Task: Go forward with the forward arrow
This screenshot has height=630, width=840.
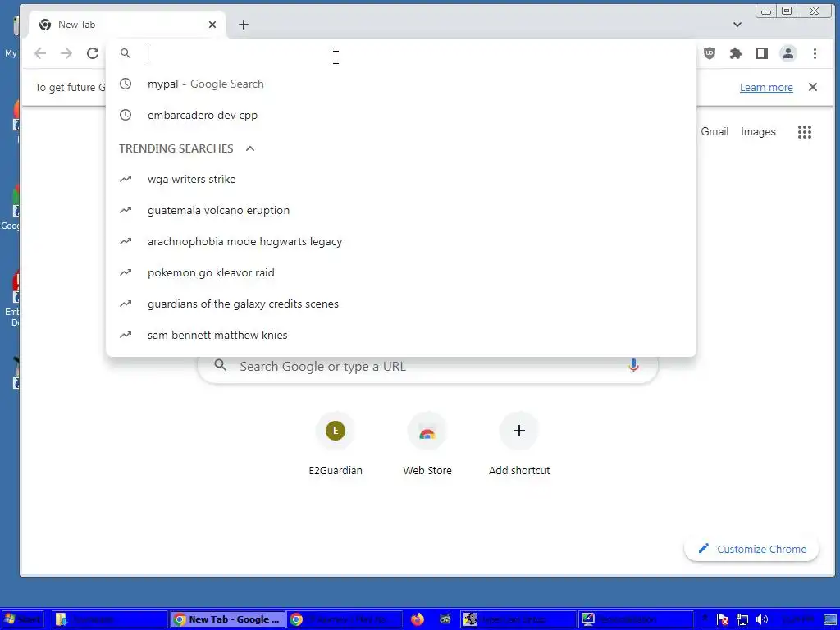Action: 66,53
